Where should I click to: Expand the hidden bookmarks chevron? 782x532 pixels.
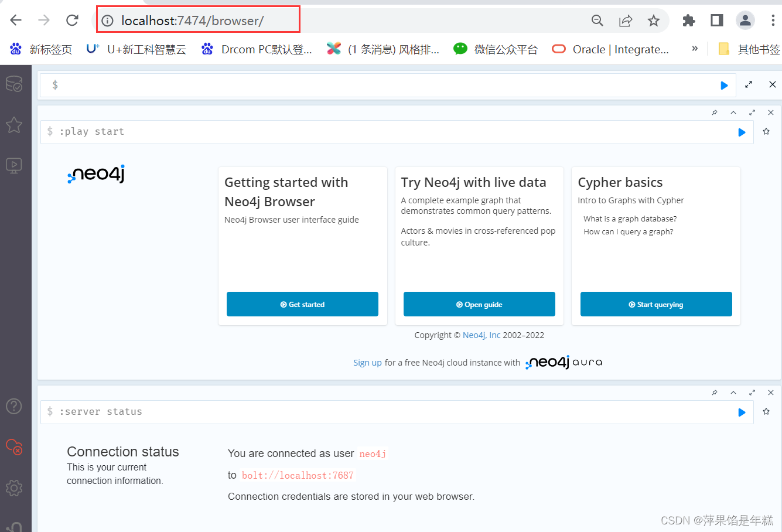695,49
